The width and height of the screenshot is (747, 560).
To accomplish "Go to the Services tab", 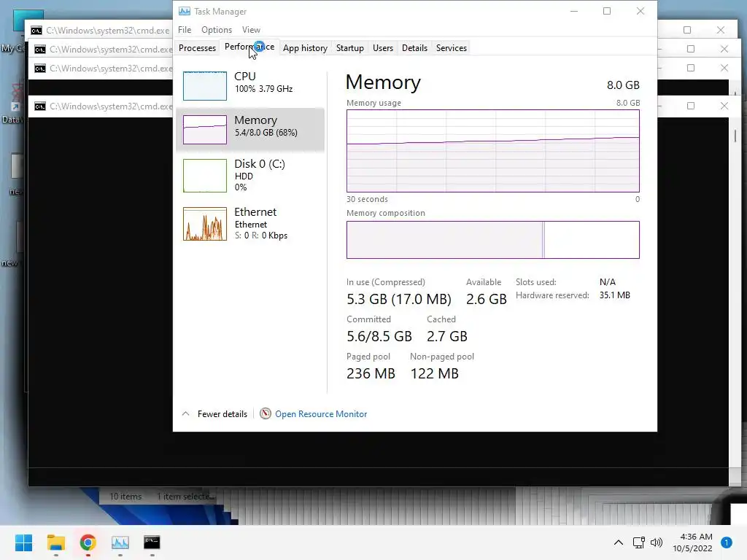I will 451,47.
